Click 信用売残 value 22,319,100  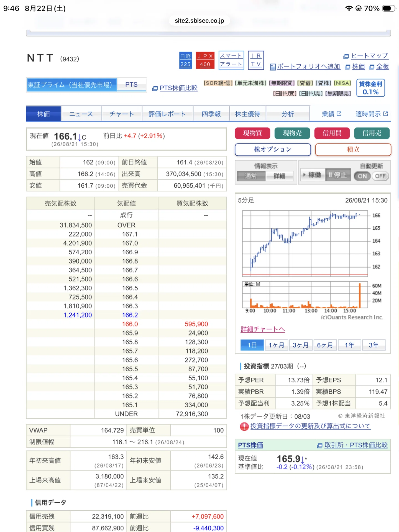click(108, 516)
